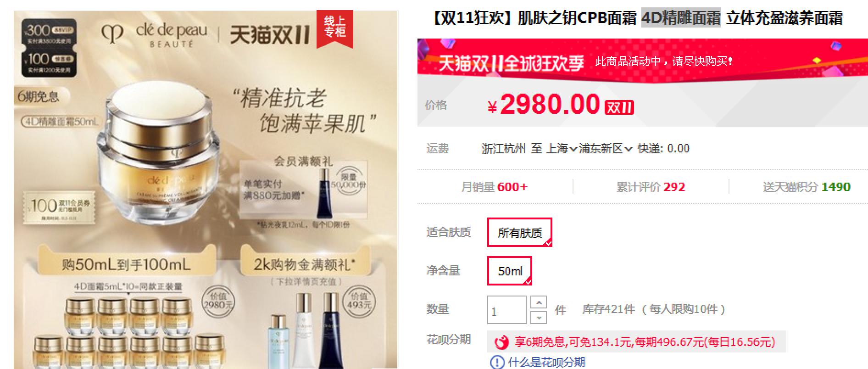
Task: Click the 线上专柜 red ribbon badge
Action: click(x=334, y=28)
